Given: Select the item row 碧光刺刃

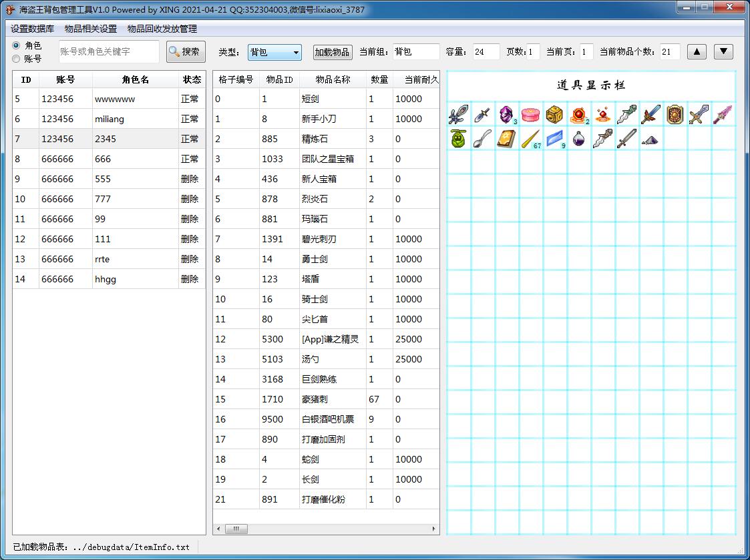Looking at the screenshot, I should click(x=326, y=239).
